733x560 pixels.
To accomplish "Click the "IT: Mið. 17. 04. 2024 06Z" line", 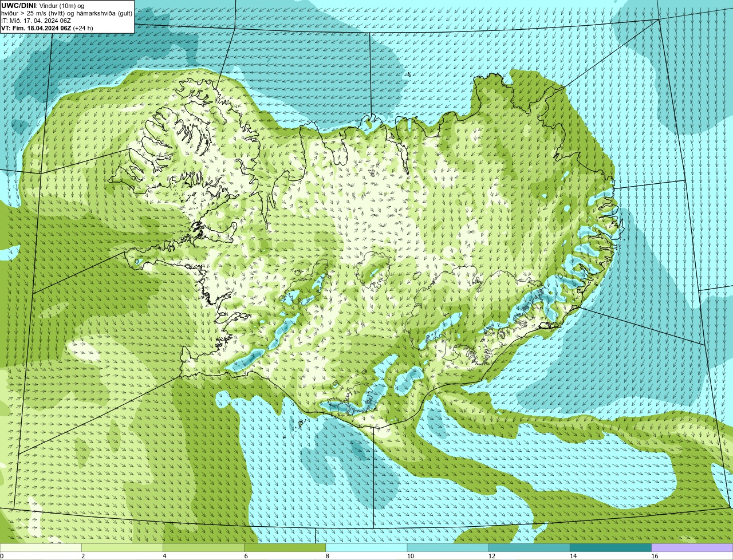I will click(36, 21).
